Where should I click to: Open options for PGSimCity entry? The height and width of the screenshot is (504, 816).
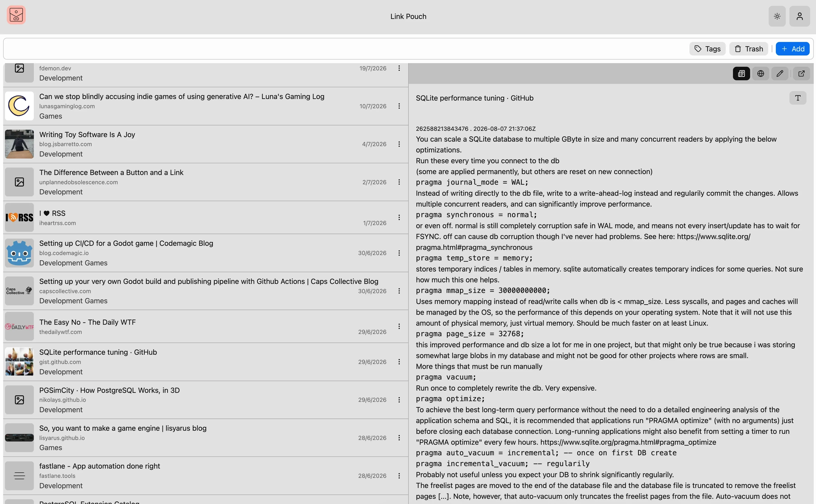[x=399, y=400]
